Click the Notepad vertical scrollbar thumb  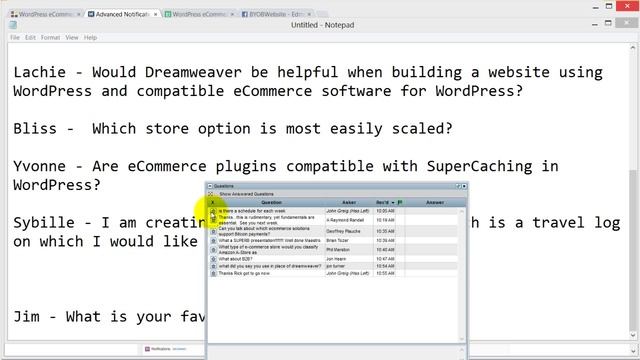[x=633, y=249]
